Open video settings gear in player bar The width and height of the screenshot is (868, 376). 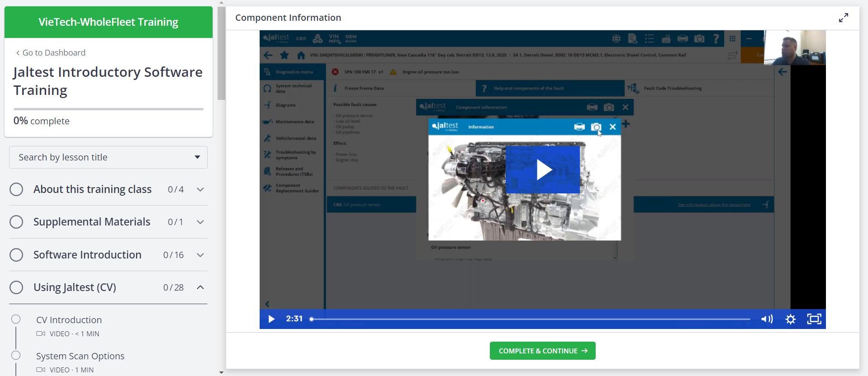click(x=791, y=319)
